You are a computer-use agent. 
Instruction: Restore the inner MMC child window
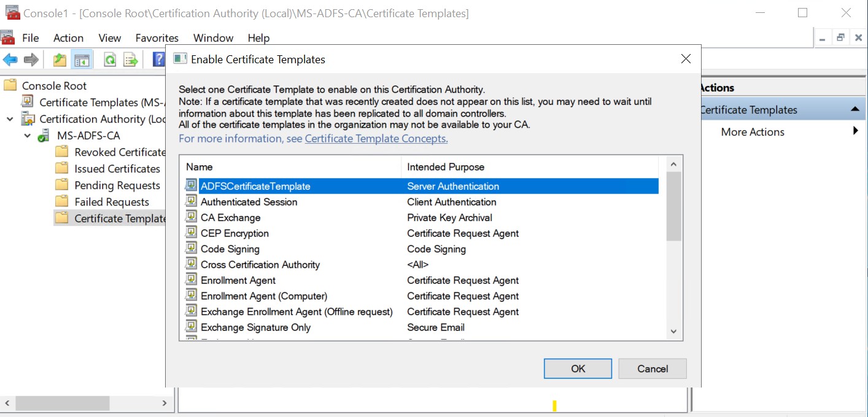click(x=840, y=37)
